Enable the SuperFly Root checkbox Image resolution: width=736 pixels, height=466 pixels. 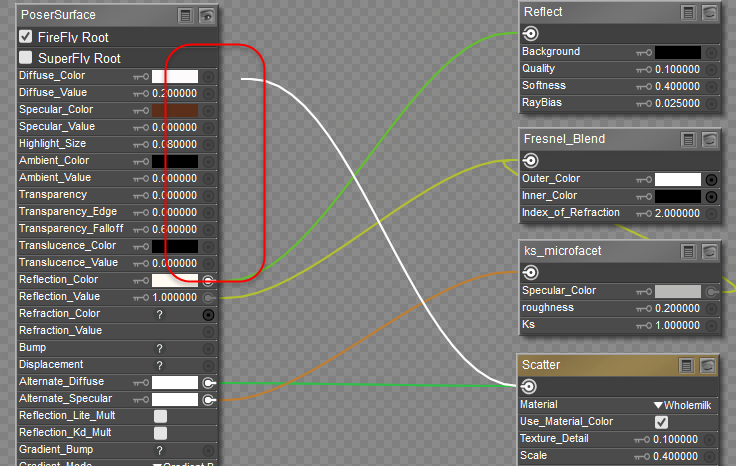[x=26, y=58]
